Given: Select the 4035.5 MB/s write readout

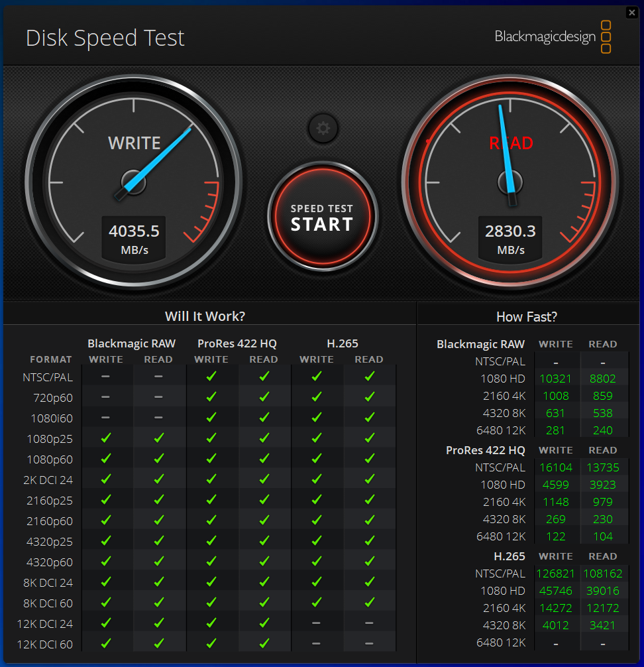Looking at the screenshot, I should point(134,239).
